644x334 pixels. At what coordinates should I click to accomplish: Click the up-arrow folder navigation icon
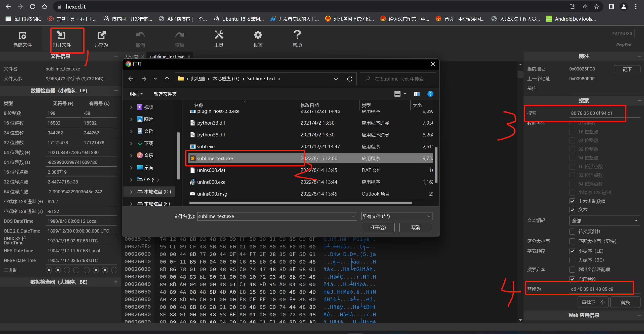pyautogui.click(x=167, y=79)
